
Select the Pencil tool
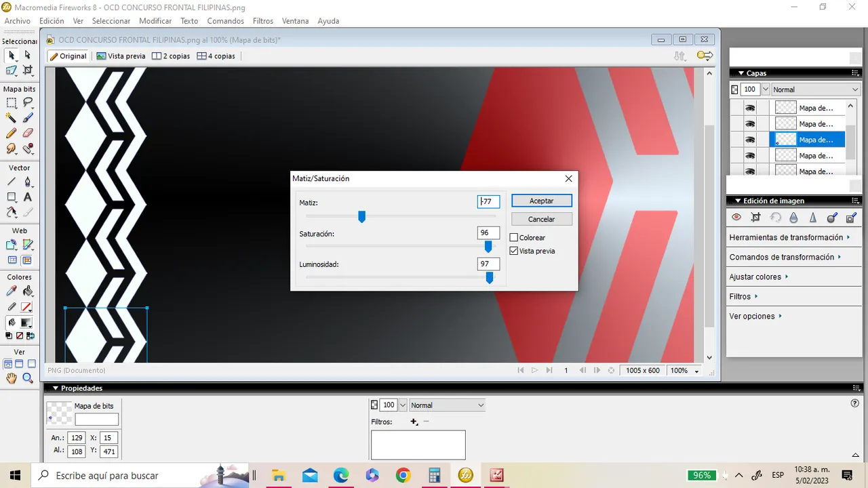[x=12, y=134]
